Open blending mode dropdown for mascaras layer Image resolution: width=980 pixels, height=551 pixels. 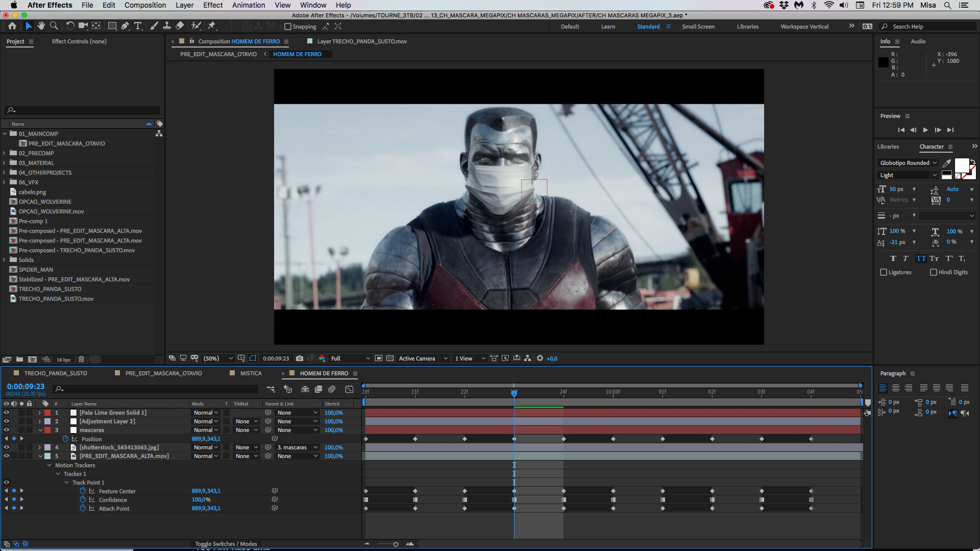pos(206,430)
